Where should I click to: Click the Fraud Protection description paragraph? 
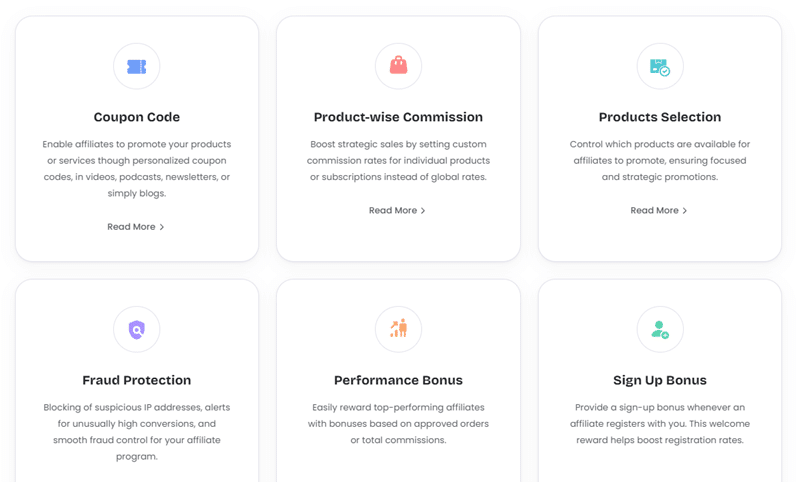pos(137,432)
